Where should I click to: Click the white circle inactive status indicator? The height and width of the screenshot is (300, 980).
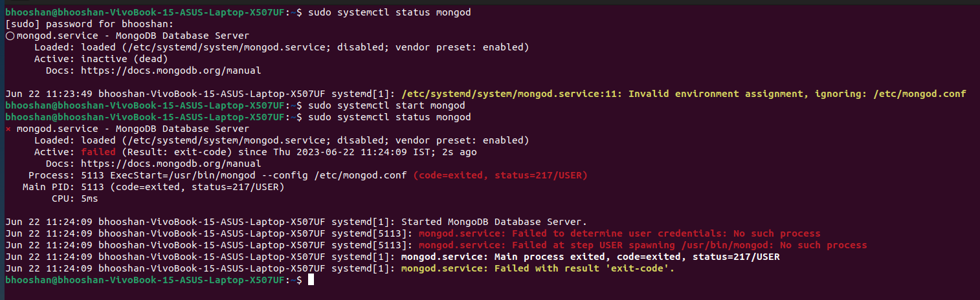(9, 36)
